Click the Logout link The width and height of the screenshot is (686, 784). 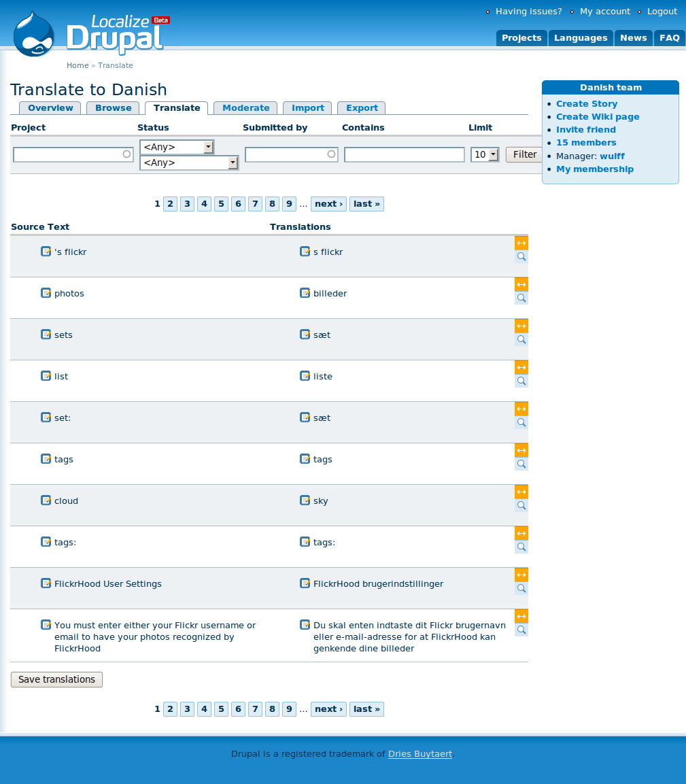662,11
